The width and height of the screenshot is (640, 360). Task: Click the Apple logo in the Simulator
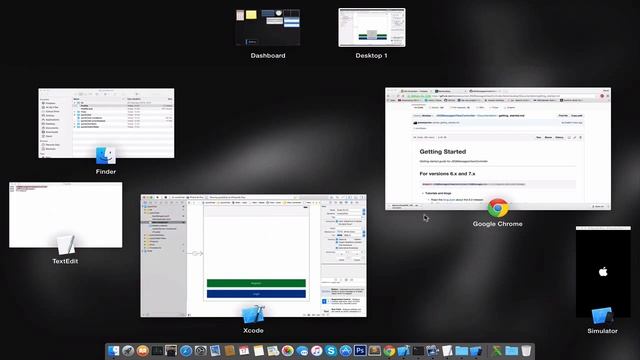coord(603,271)
